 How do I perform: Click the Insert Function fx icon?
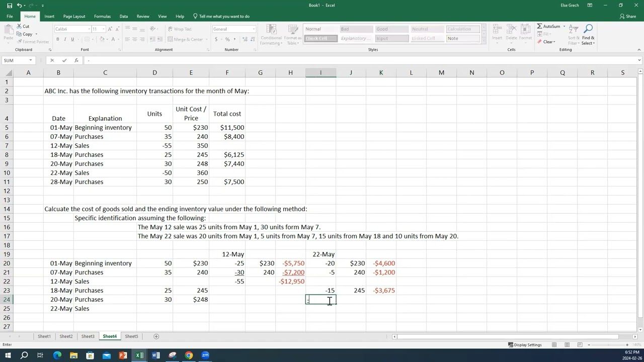point(76,60)
